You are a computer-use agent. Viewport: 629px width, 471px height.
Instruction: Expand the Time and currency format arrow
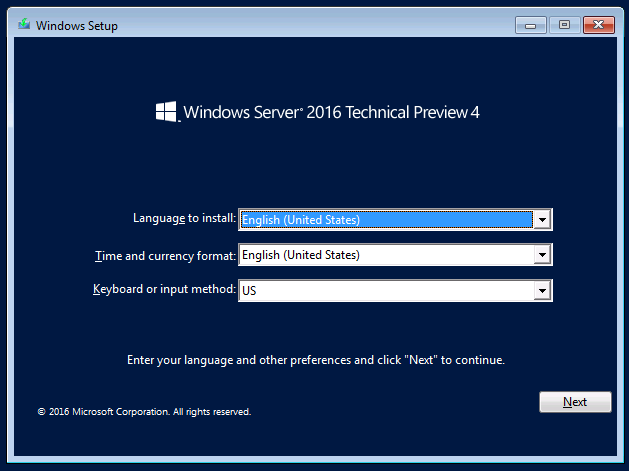[x=542, y=255]
